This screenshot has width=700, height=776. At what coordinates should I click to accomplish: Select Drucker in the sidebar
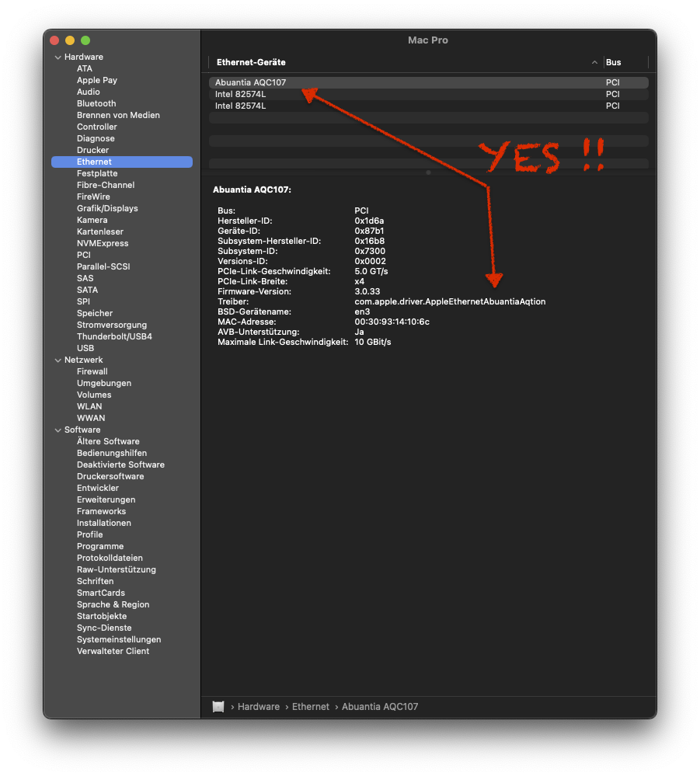(92, 150)
